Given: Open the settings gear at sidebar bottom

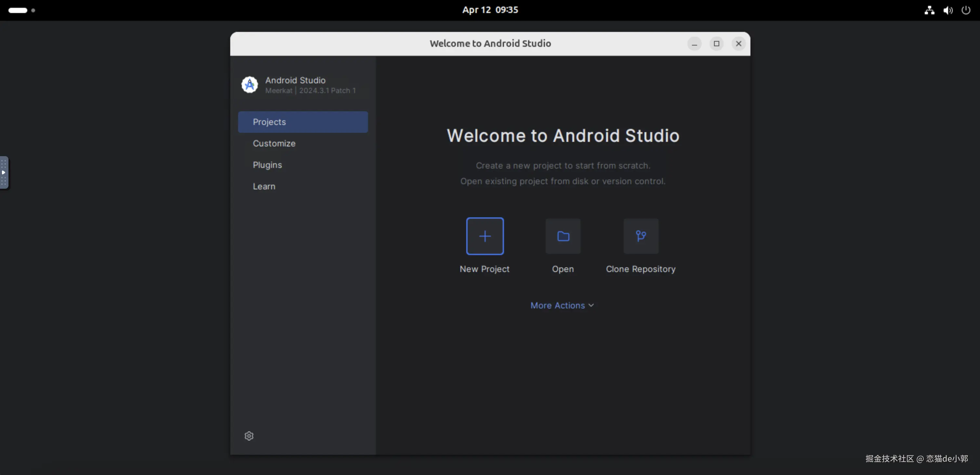Looking at the screenshot, I should tap(249, 436).
